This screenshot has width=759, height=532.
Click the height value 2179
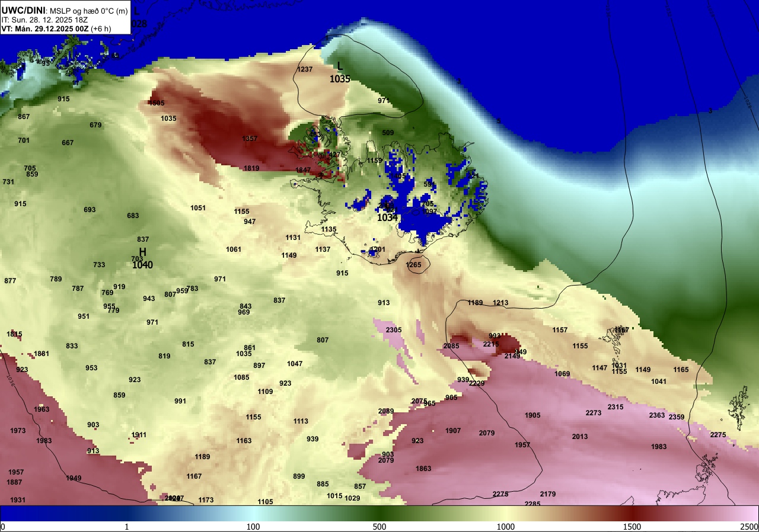pos(548,494)
